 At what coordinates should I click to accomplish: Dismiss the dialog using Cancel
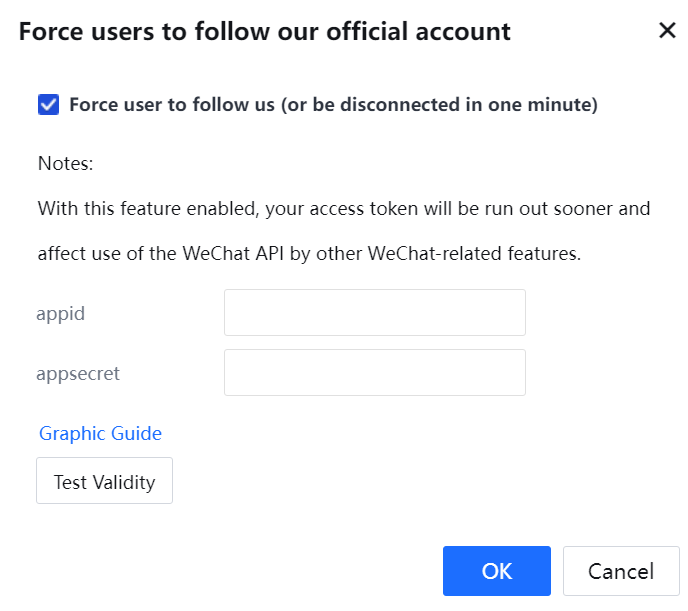(621, 571)
